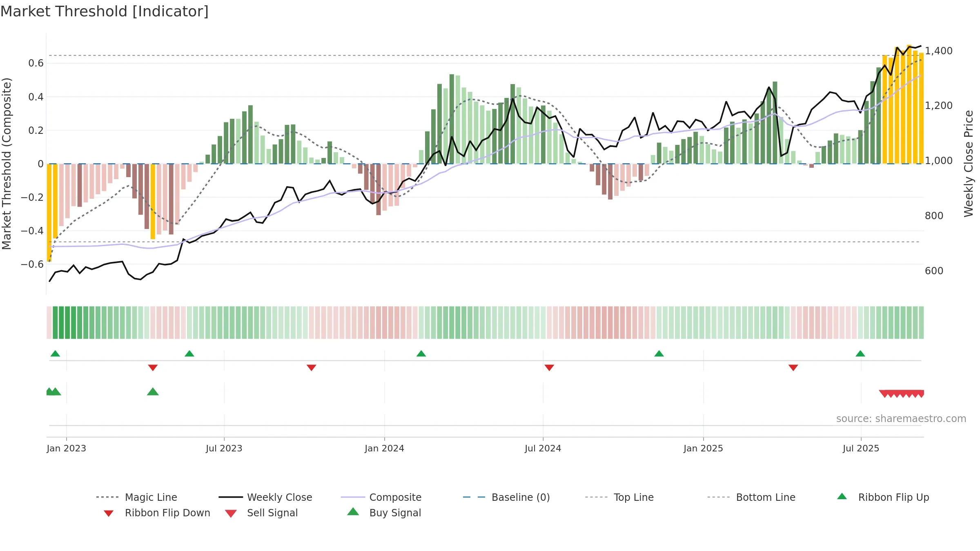Click the Jan 2024 x-axis label
Viewport: 980px width, 551px height.
[385, 448]
